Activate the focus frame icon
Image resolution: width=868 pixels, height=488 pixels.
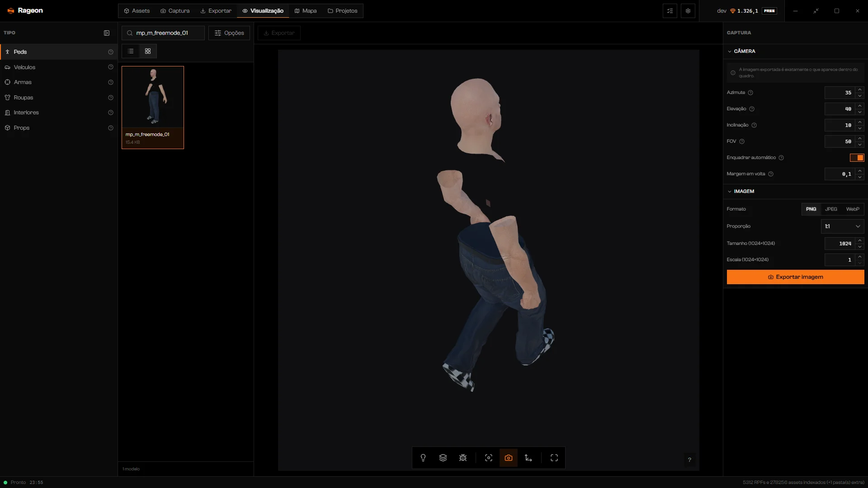point(489,458)
